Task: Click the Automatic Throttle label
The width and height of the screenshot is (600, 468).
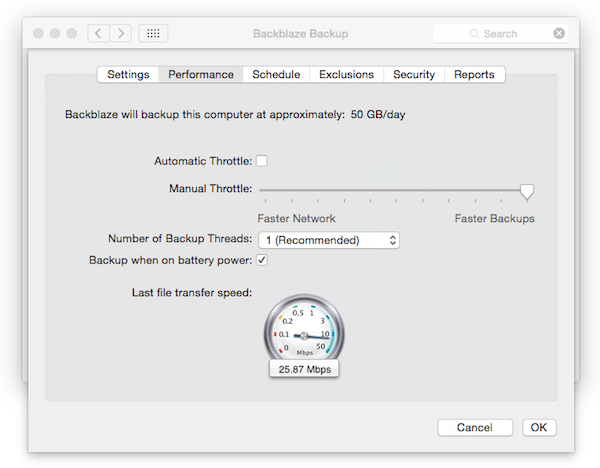Action: pyautogui.click(x=203, y=161)
